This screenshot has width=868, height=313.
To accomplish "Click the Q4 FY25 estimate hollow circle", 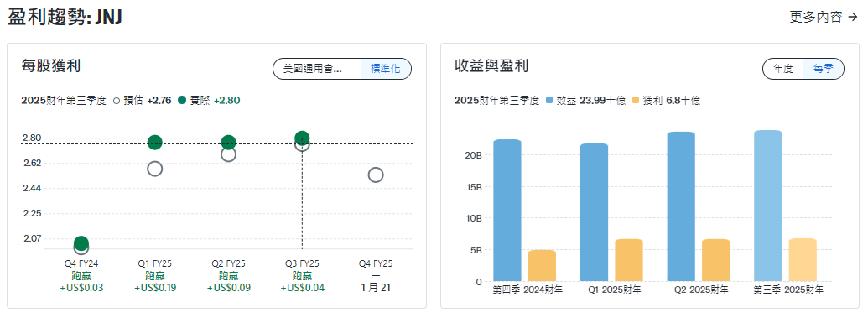I will [376, 175].
